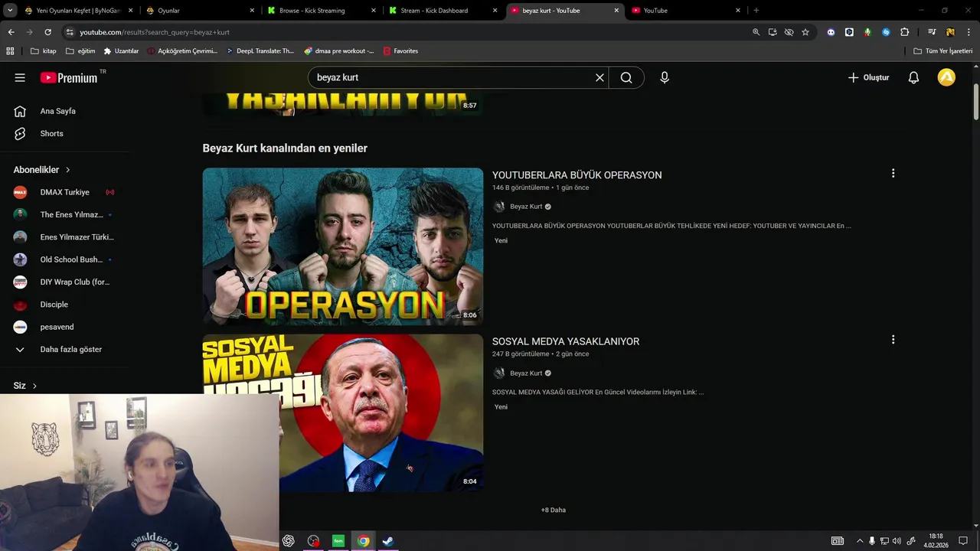Run search with the magnifier button
This screenshot has height=551, width=980.
click(626, 77)
